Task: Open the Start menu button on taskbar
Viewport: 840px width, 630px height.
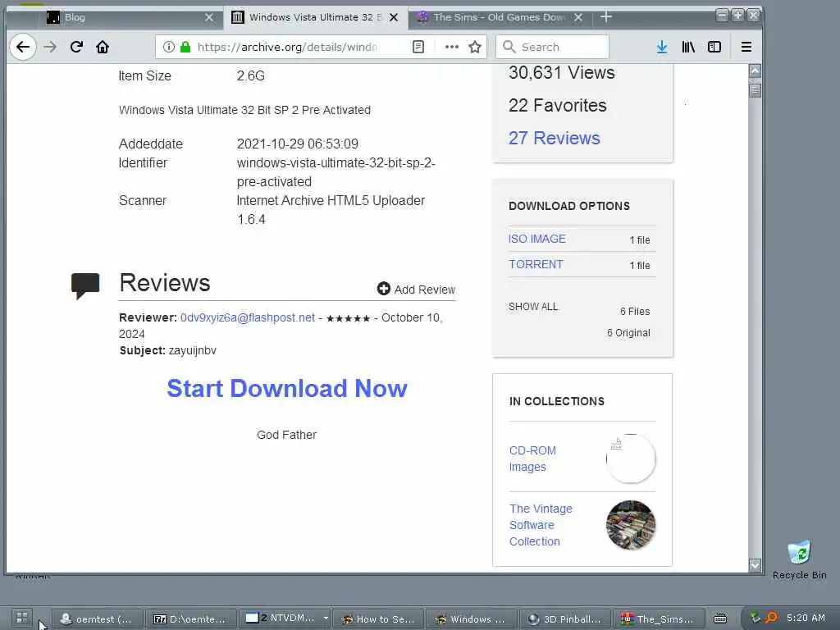Action: pyautogui.click(x=22, y=618)
